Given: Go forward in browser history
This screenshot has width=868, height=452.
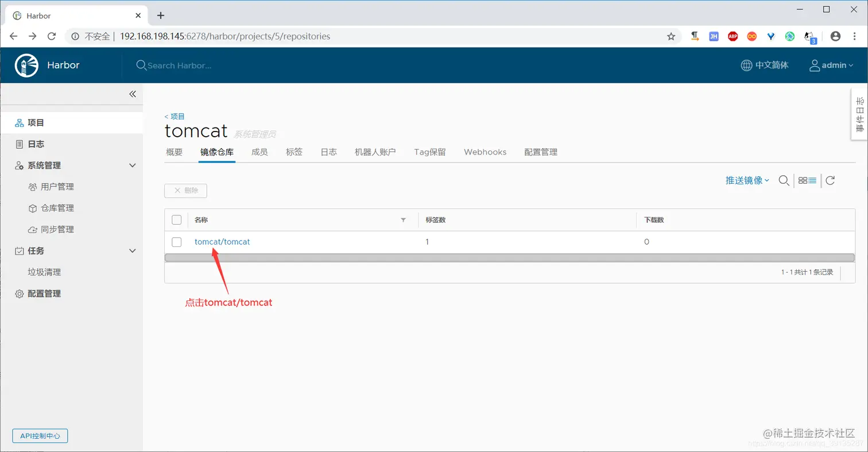Looking at the screenshot, I should [x=33, y=36].
